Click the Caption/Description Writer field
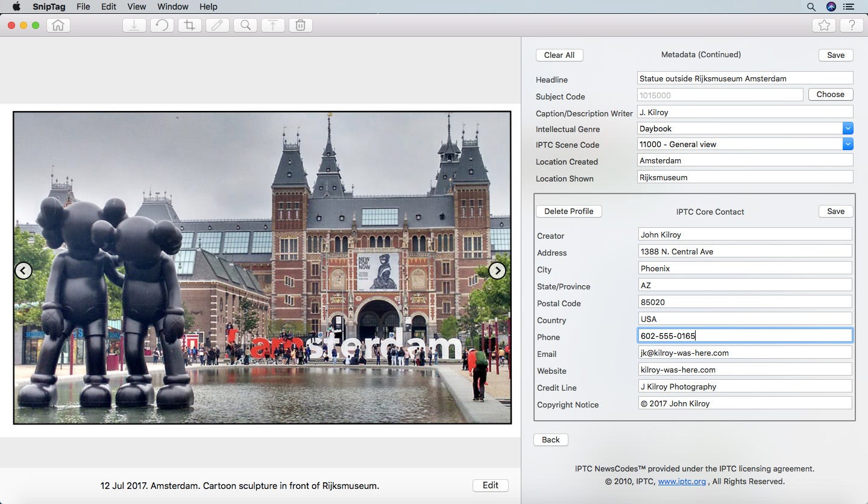Screen dimensions: 868x504 [x=745, y=112]
